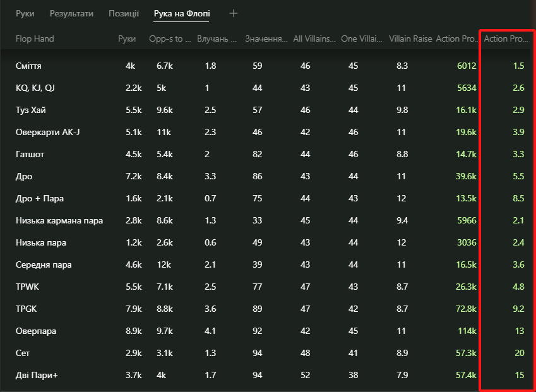Add a new tab with plus icon
The image size is (536, 392).
[x=233, y=14]
